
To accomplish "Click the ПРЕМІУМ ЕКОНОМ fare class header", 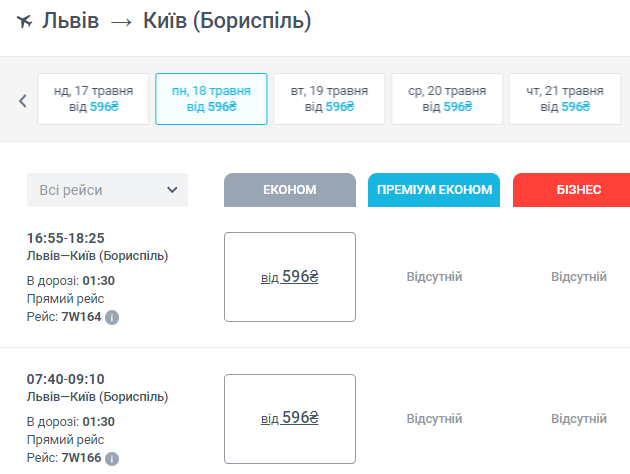I will click(434, 190).
